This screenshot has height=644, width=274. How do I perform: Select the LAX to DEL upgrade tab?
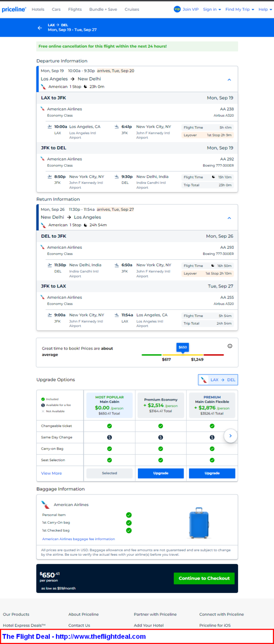click(218, 380)
